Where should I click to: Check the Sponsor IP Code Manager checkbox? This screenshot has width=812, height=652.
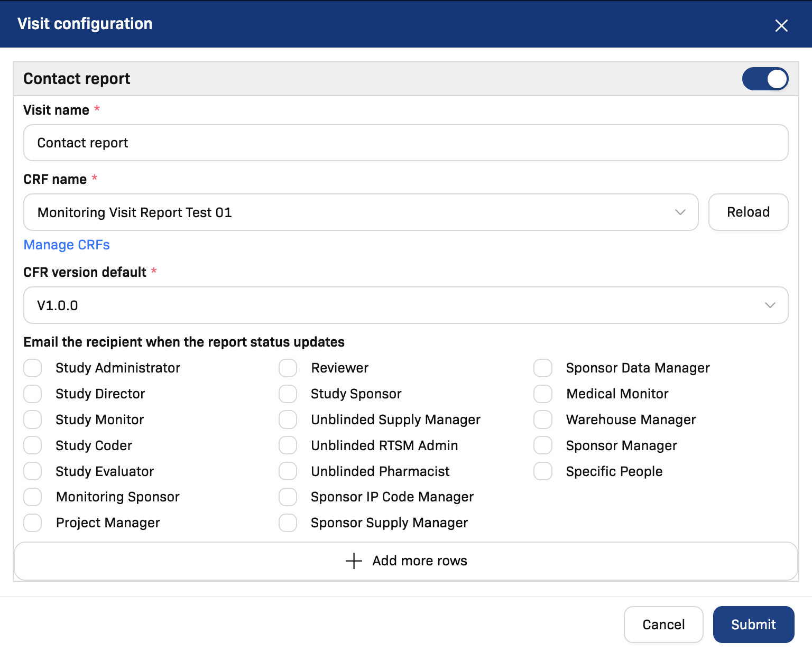288,497
